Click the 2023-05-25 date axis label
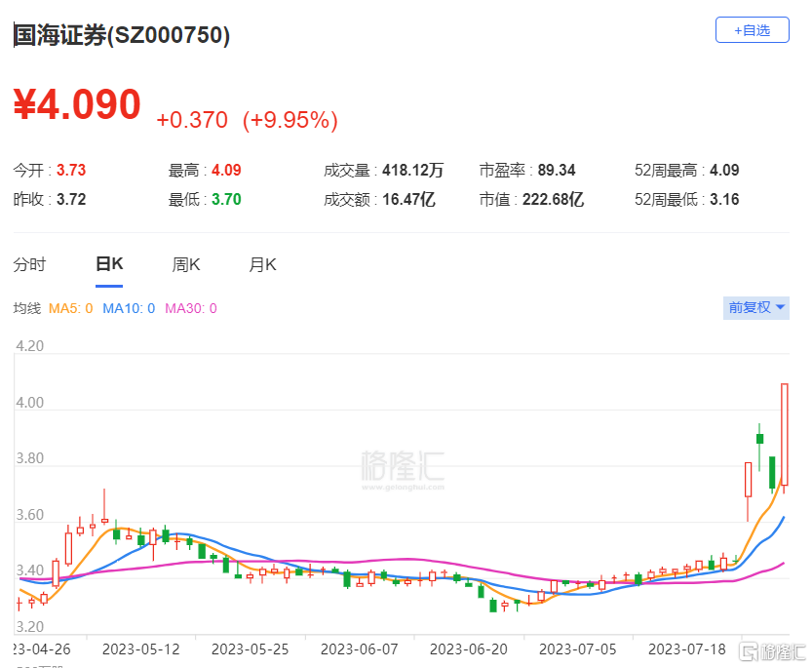812x668 pixels. [x=251, y=649]
